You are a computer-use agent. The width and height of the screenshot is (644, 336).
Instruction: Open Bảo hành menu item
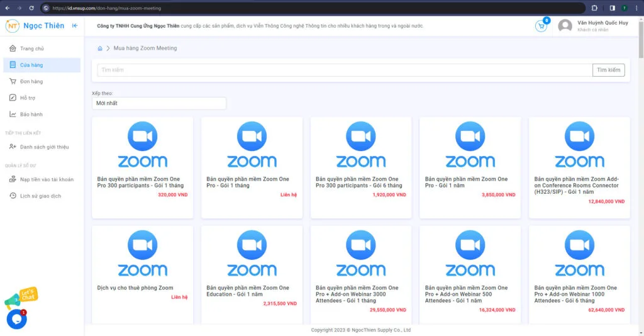tap(42, 114)
